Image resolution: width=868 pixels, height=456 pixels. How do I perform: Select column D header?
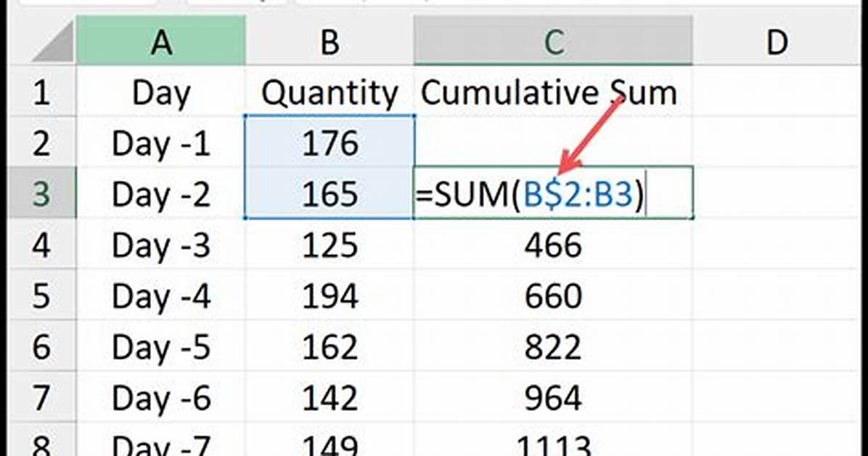[x=777, y=41]
